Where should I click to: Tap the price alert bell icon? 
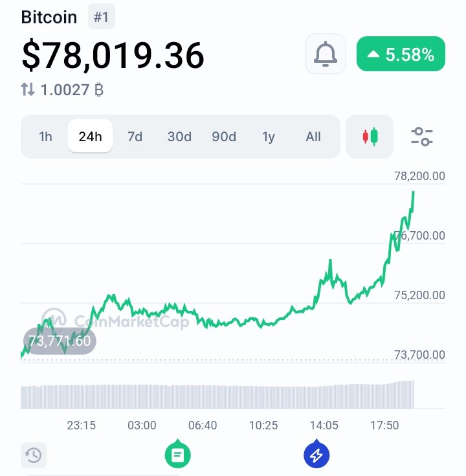click(x=325, y=55)
